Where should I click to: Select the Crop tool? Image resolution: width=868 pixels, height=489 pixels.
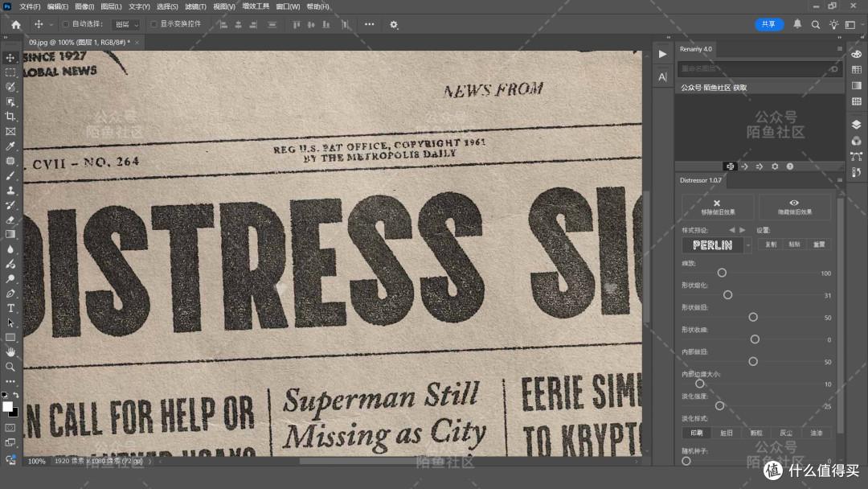(10, 117)
